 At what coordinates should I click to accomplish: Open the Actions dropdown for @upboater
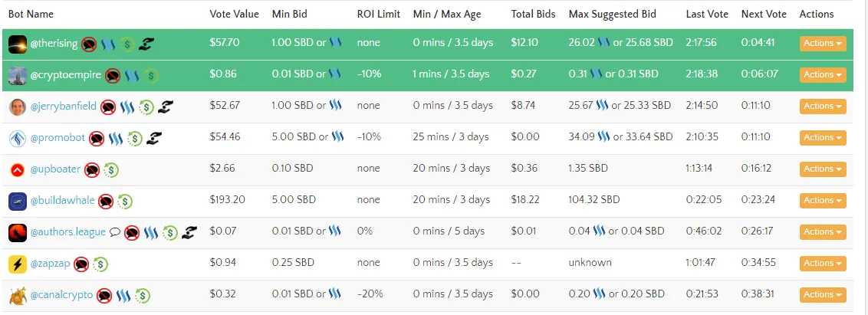pos(823,169)
